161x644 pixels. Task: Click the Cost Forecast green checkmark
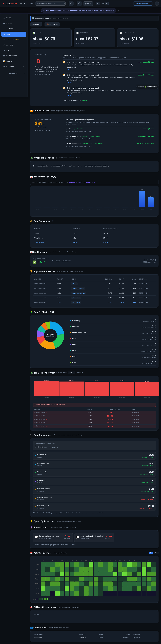click(x=34, y=262)
